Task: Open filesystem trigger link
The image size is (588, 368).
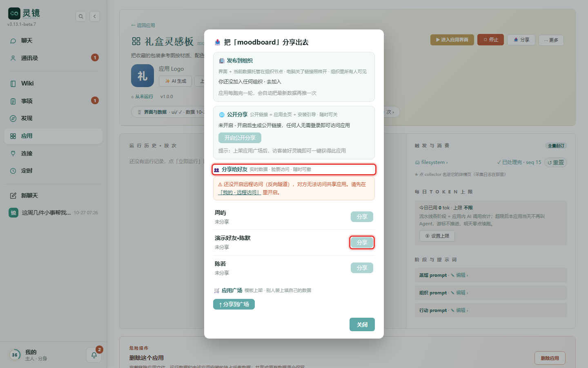Action: pos(432,162)
